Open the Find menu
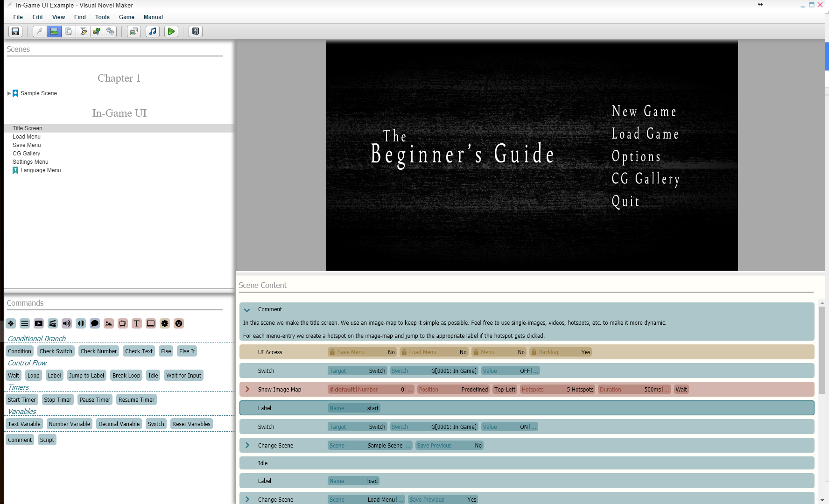The height and width of the screenshot is (504, 829). (80, 17)
